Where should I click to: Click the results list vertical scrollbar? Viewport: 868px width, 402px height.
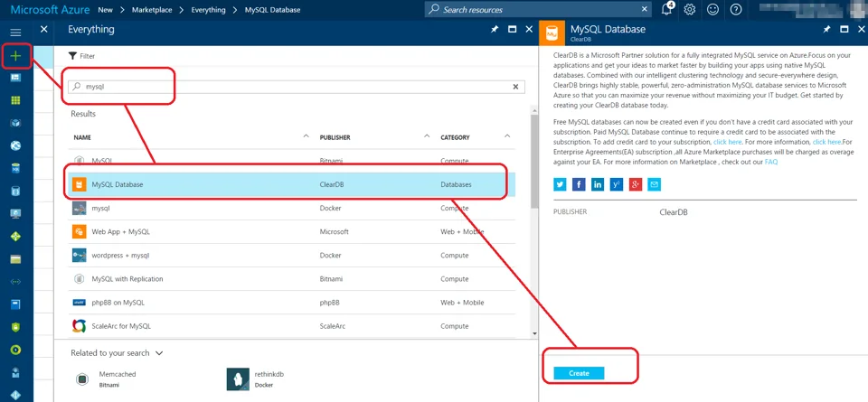click(534, 161)
